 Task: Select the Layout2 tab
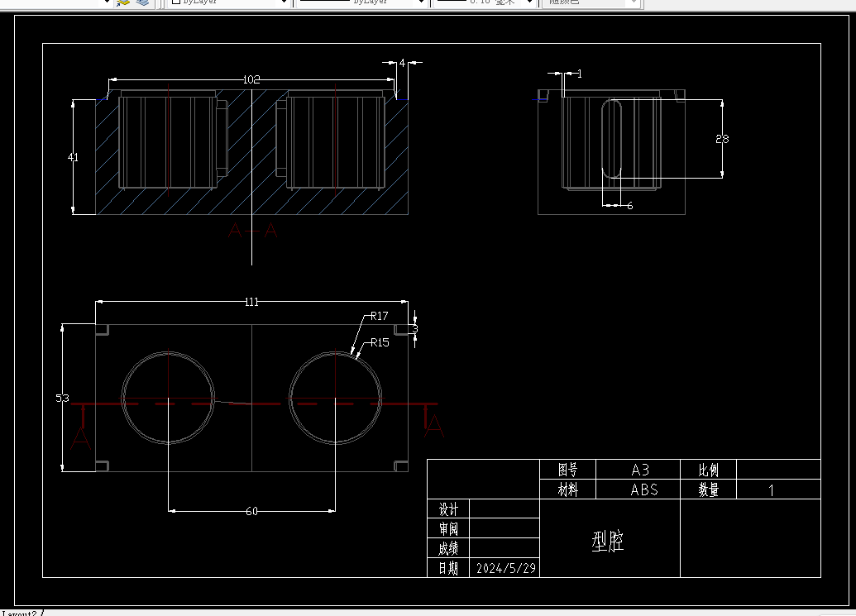19,613
